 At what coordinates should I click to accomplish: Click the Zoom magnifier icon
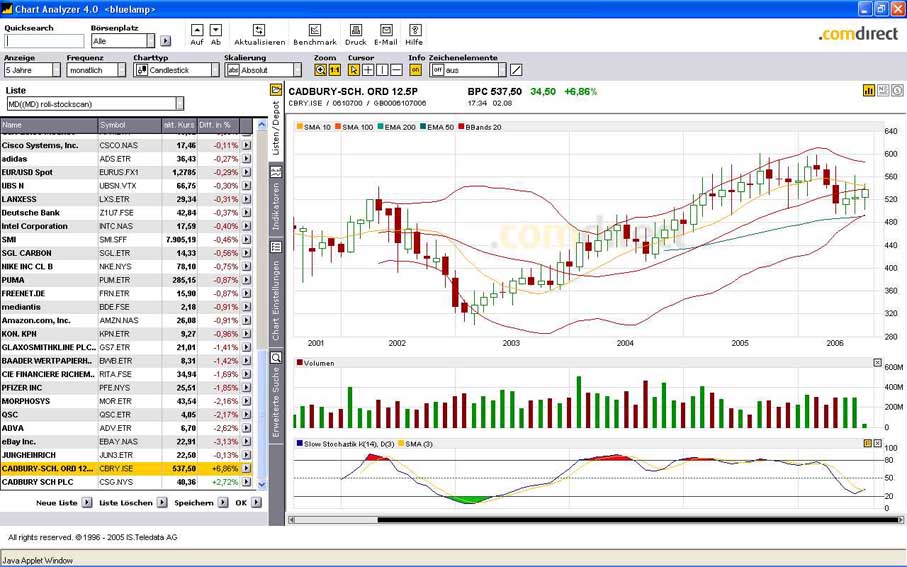[320, 70]
